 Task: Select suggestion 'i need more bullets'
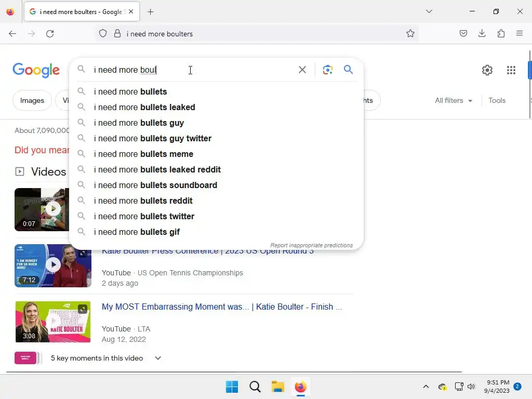[x=216, y=91]
